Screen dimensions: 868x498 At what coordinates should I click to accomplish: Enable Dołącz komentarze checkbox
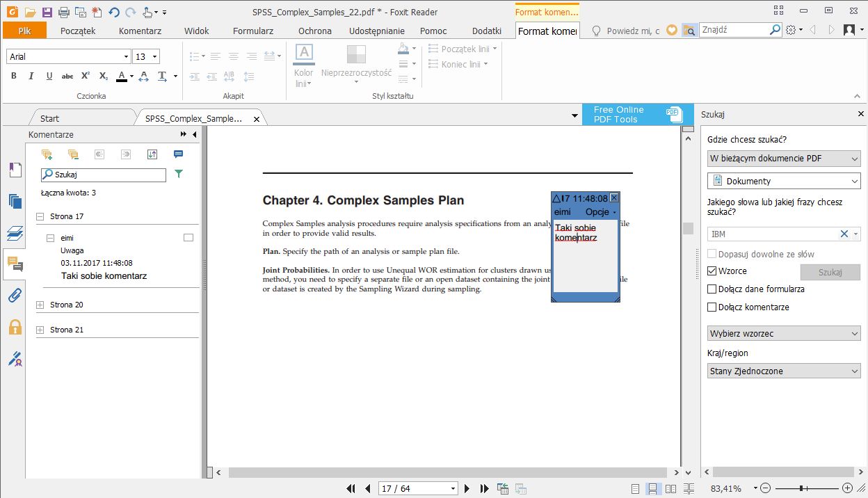tap(712, 307)
